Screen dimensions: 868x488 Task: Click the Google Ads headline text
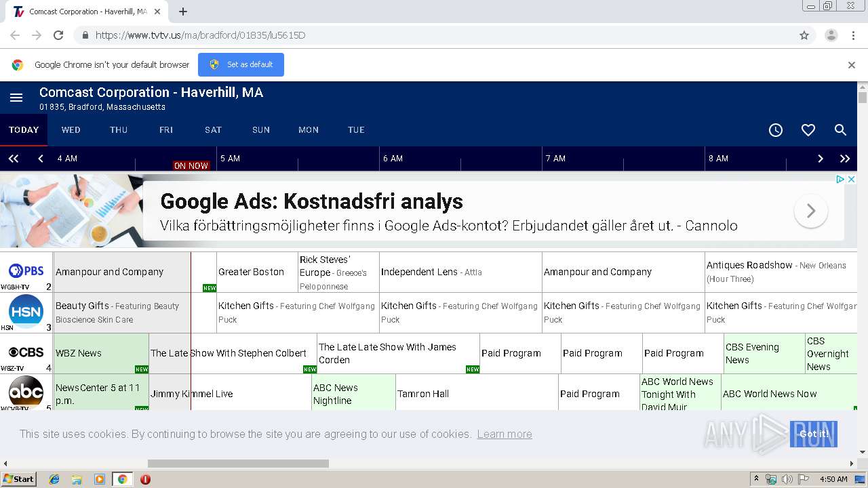pyautogui.click(x=311, y=201)
